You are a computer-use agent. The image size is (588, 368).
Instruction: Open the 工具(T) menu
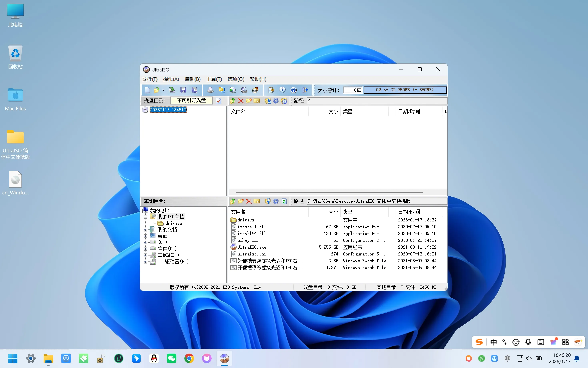214,79
